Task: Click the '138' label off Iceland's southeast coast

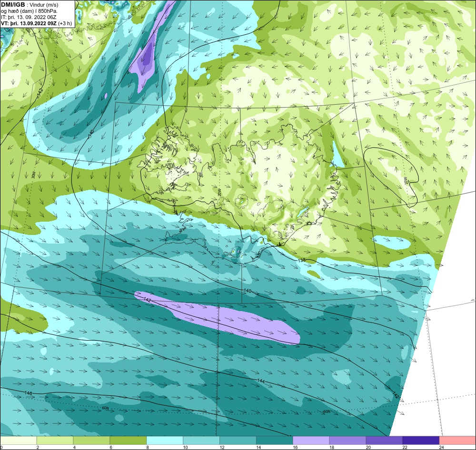Action: point(301,260)
